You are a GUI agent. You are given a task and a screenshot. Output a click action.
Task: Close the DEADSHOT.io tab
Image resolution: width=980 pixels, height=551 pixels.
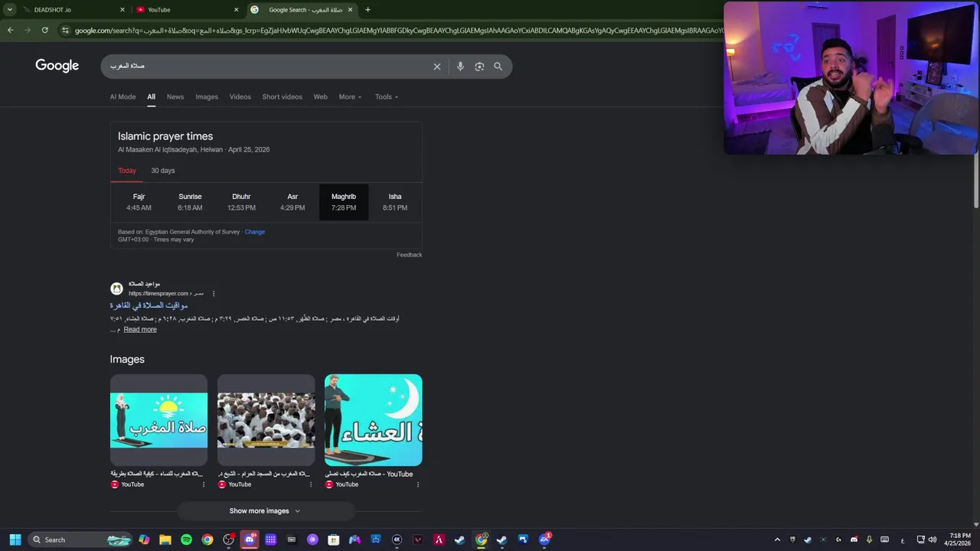click(122, 10)
